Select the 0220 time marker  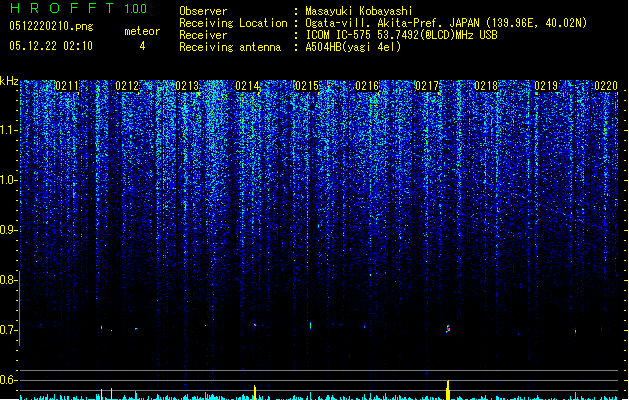[606, 86]
